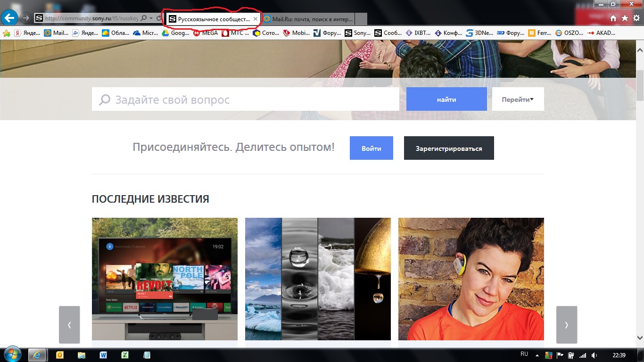Click the Войти login button
644x362 pixels.
[371, 148]
